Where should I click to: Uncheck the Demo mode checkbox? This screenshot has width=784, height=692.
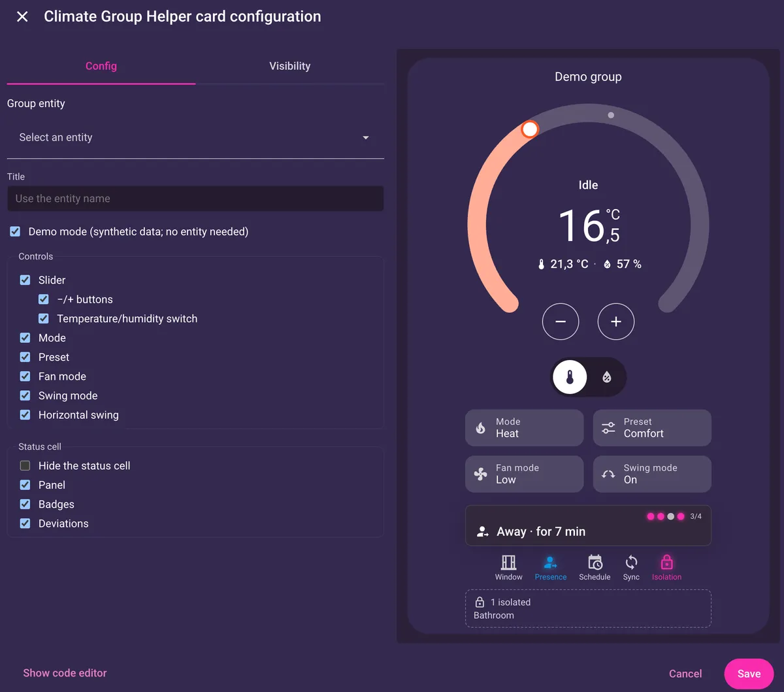tap(15, 231)
